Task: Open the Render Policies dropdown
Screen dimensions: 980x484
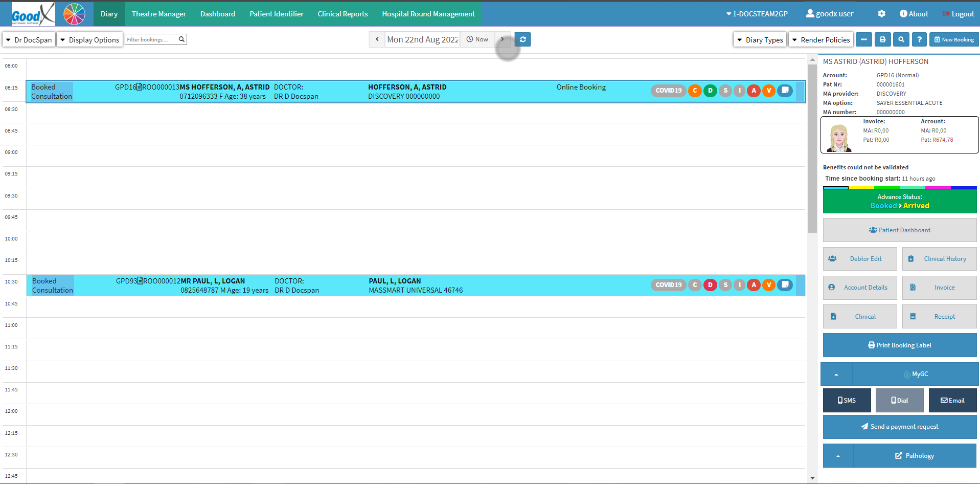Action: tap(821, 40)
